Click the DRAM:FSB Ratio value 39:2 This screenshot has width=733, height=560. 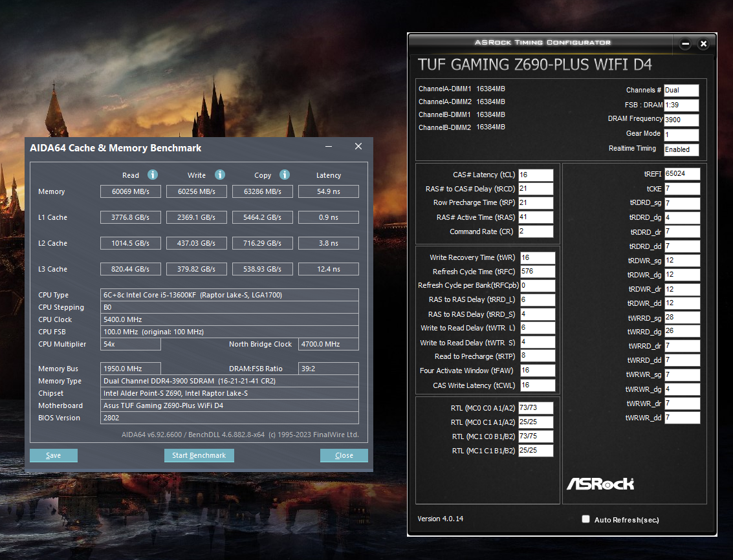pyautogui.click(x=329, y=369)
